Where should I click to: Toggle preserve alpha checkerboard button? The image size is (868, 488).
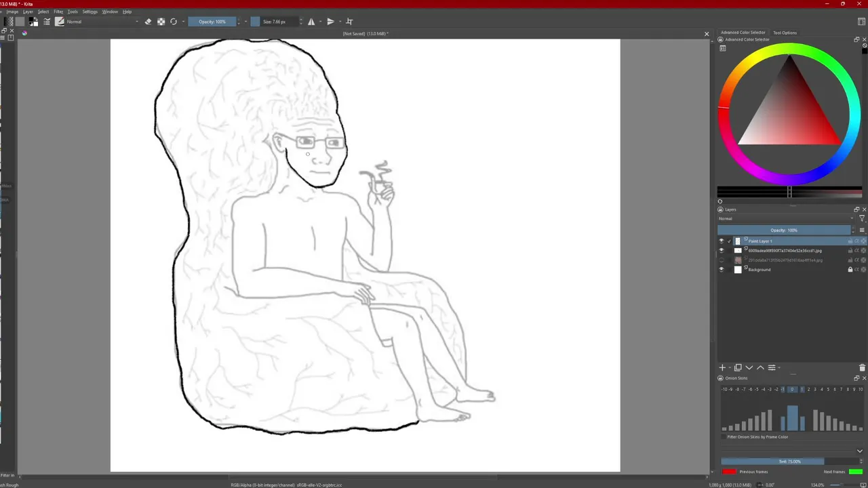tap(161, 22)
